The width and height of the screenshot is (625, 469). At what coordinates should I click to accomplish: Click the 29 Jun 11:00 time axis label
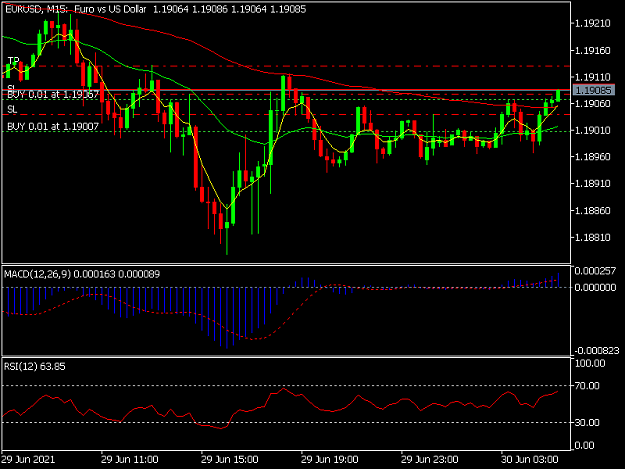pyautogui.click(x=130, y=459)
